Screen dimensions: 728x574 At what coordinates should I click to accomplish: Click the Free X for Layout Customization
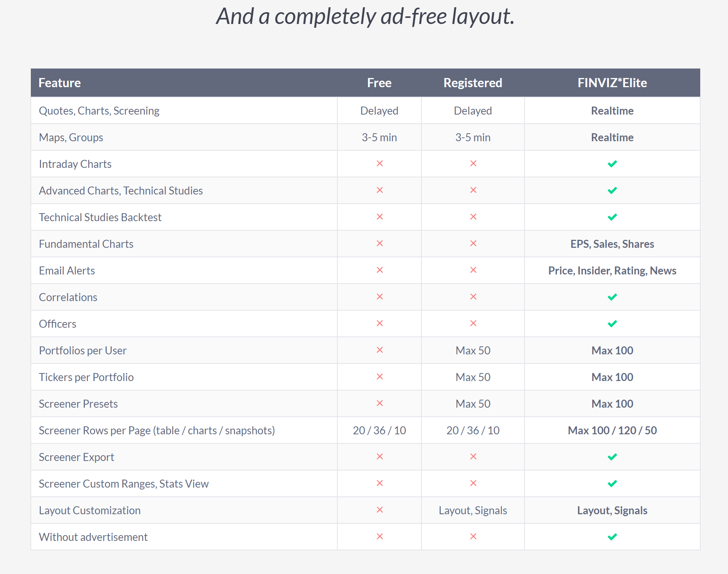[379, 510]
